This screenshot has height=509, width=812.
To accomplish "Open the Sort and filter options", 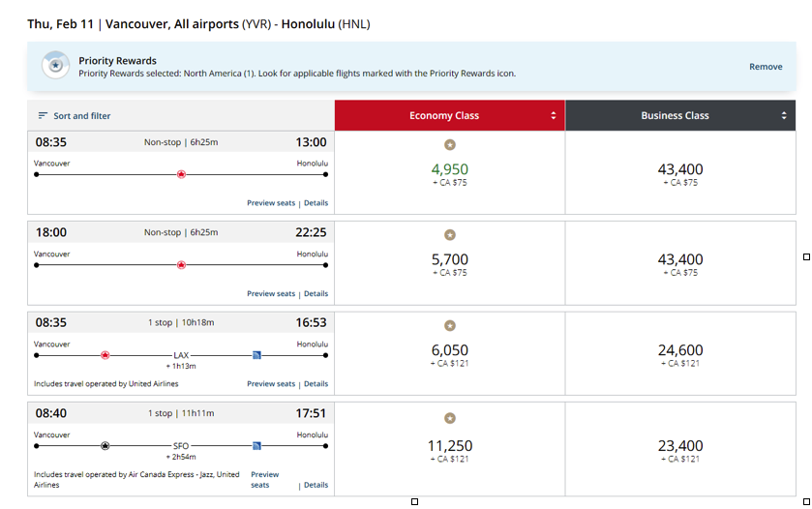I will coord(75,116).
